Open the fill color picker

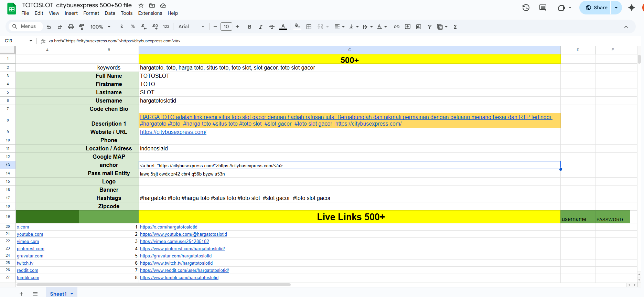[x=297, y=27]
